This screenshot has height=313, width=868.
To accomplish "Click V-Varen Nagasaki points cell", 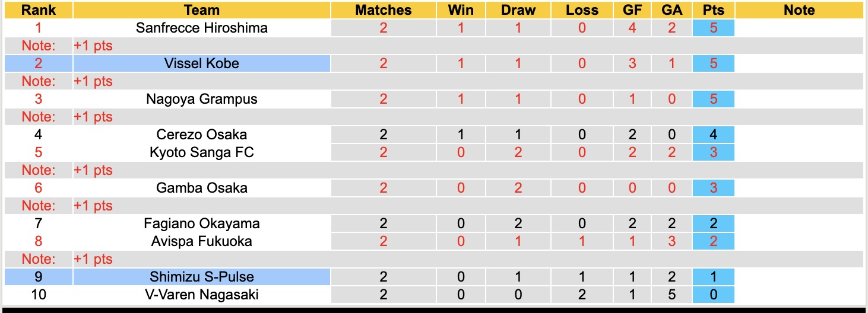I will click(713, 295).
